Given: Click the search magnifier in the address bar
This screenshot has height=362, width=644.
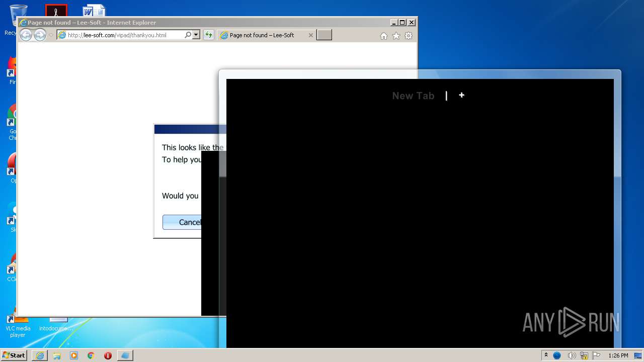Looking at the screenshot, I should [x=188, y=35].
